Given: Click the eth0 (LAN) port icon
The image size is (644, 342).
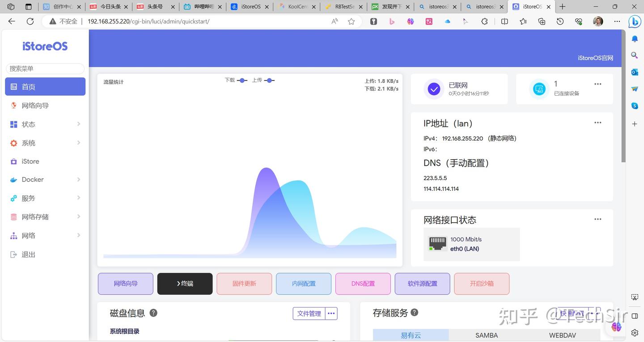Looking at the screenshot, I should [437, 244].
